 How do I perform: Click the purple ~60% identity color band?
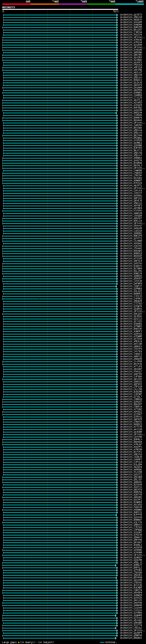(x=73, y=4)
